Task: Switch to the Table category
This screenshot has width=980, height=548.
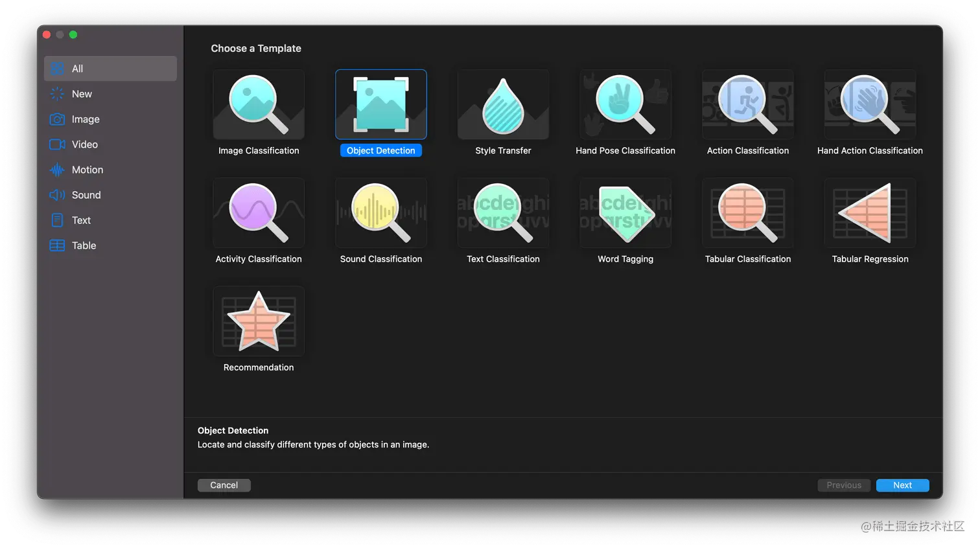Action: click(x=83, y=245)
